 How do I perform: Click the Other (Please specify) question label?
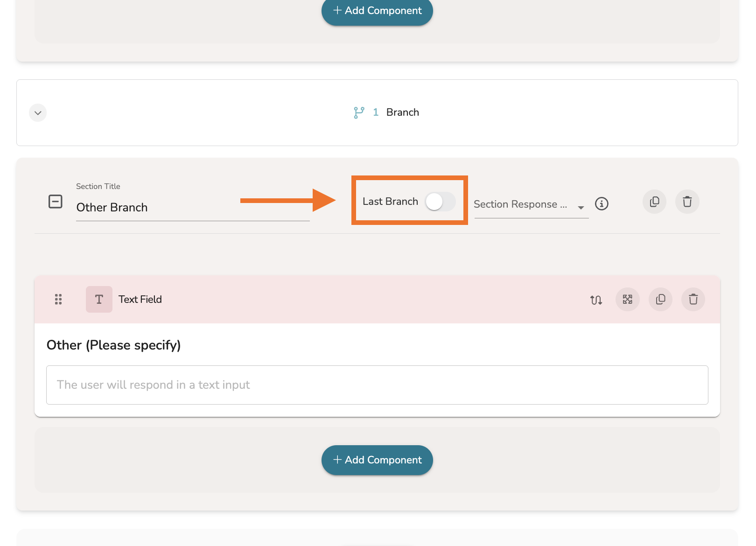(x=113, y=345)
